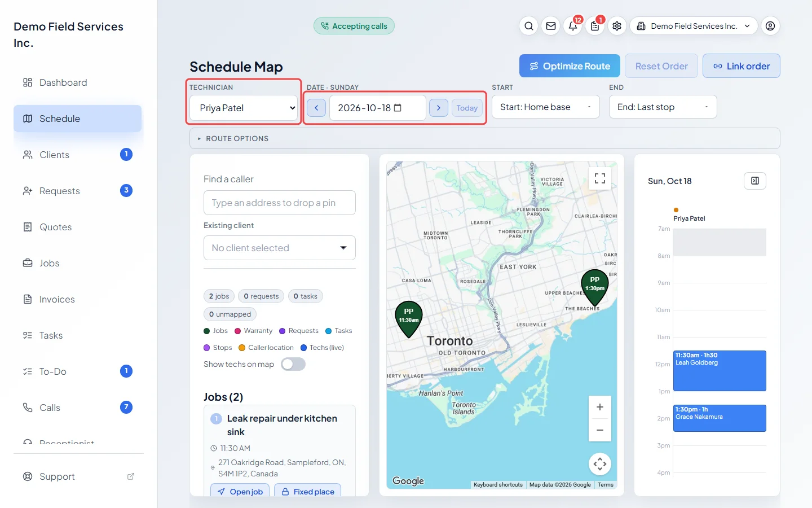Open the Start: Home base dropdown
812x508 pixels.
pos(546,107)
